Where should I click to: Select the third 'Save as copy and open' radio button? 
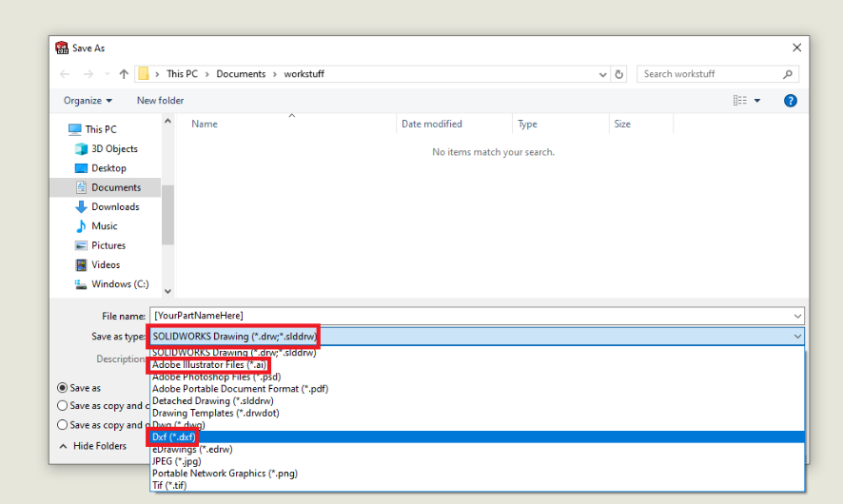point(63,425)
